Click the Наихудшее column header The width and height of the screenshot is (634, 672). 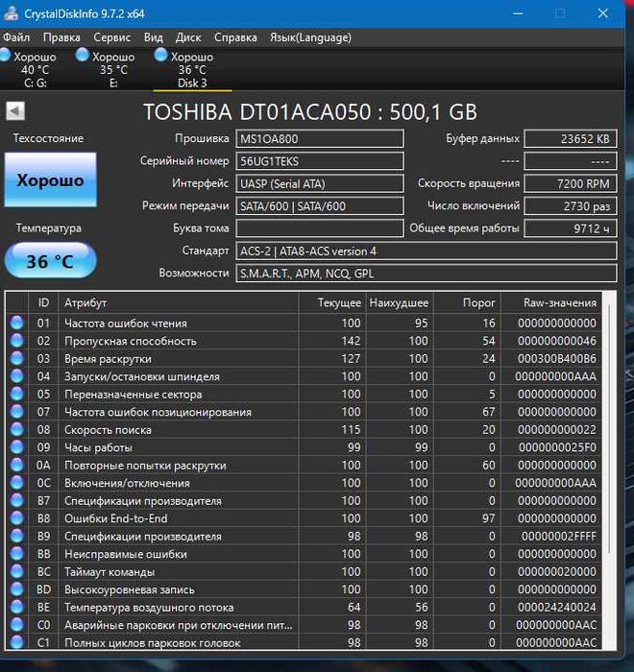400,303
